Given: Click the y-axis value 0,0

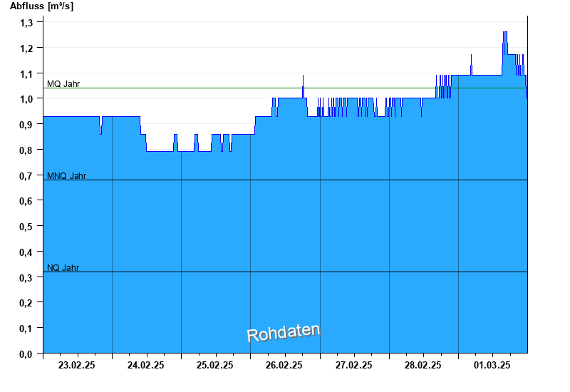Looking at the screenshot, I should pos(26,354).
